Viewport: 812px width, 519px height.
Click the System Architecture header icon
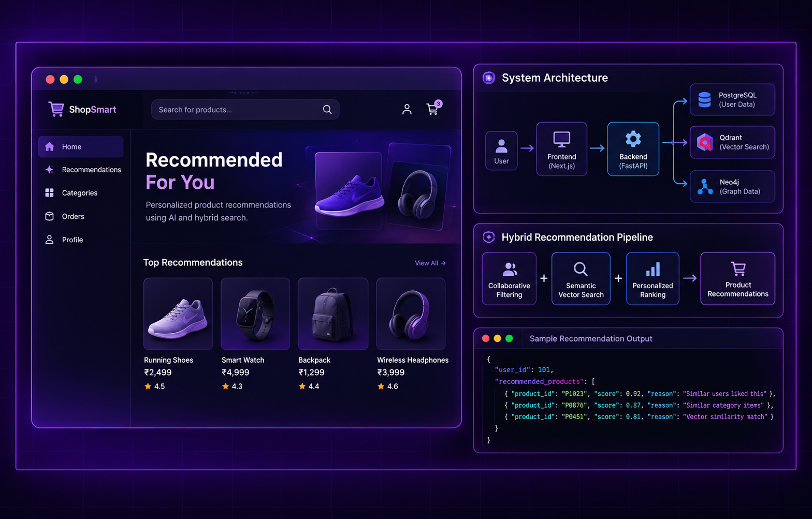(x=489, y=78)
